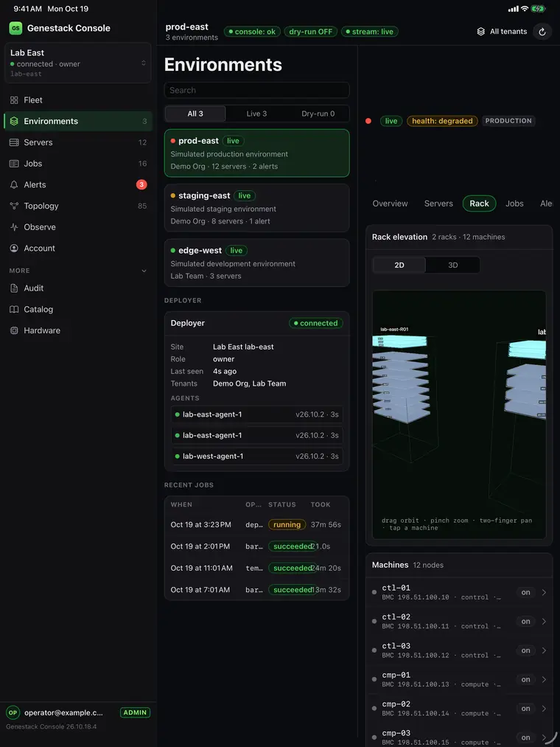Viewport: 560px width, 747px height.
Task: Expand the Lab East site switcher
Action: (78, 63)
